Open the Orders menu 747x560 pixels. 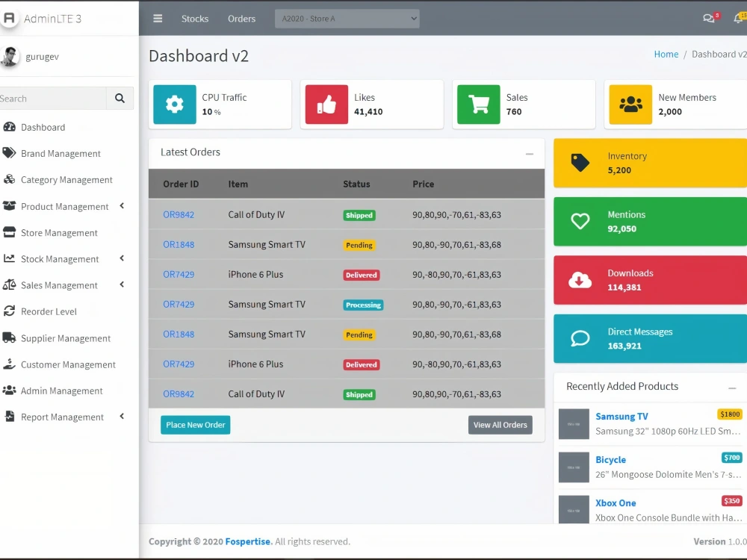pos(241,18)
